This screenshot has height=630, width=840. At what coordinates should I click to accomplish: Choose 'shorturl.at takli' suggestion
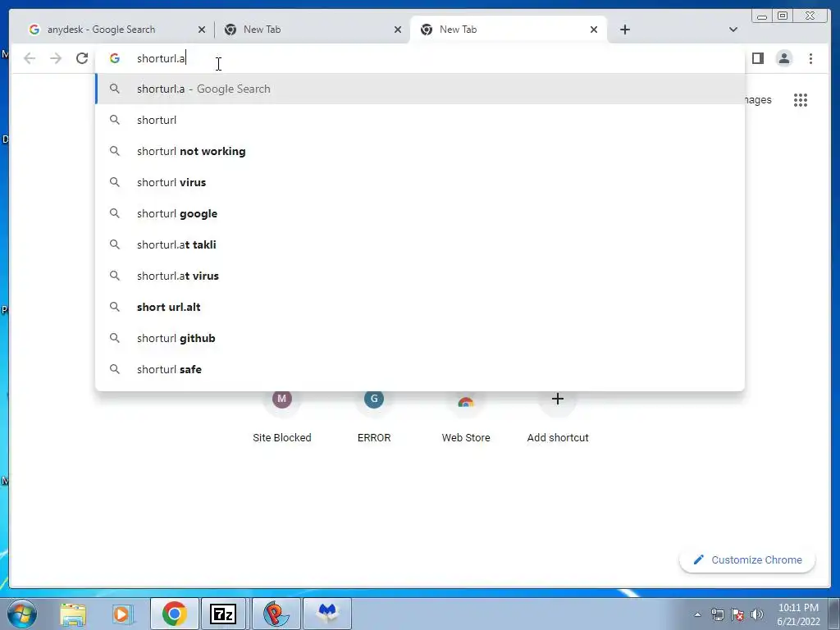[420, 244]
